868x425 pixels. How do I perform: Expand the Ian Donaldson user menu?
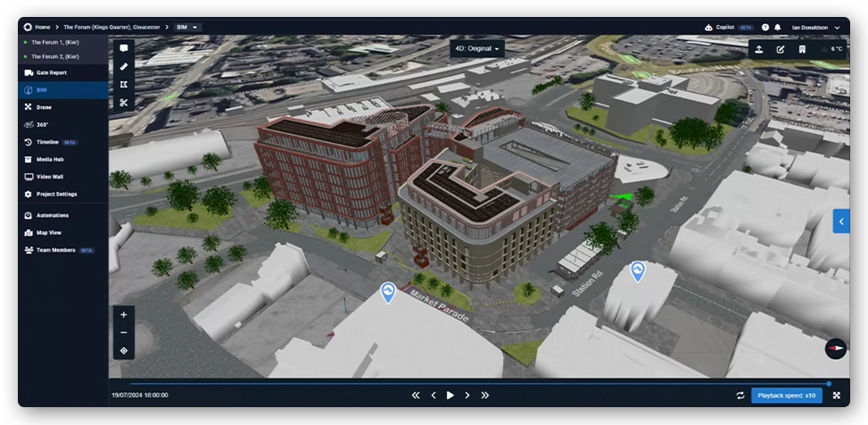coord(816,27)
